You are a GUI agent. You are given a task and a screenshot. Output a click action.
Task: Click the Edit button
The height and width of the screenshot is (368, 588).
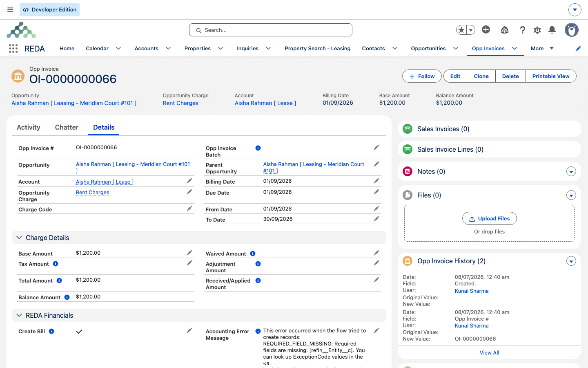point(455,76)
